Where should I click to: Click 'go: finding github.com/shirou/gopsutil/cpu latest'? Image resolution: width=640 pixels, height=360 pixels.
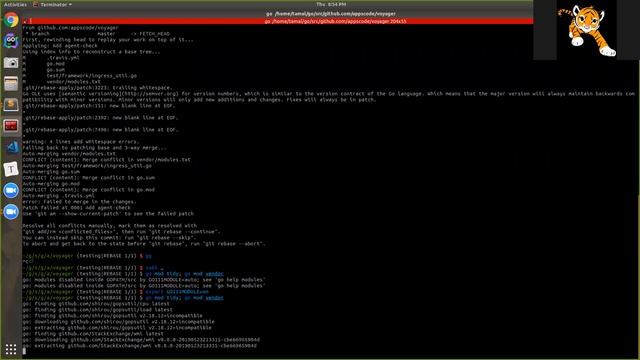[x=96, y=304]
